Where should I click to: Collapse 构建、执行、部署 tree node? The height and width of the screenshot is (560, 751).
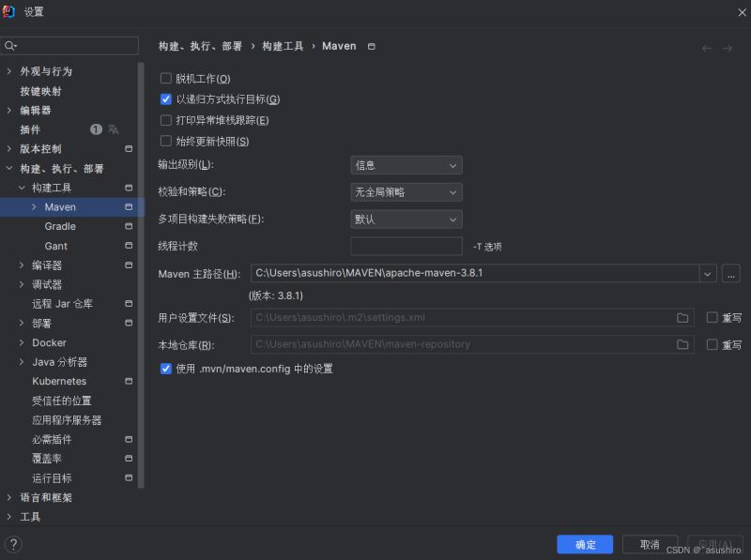(x=9, y=168)
